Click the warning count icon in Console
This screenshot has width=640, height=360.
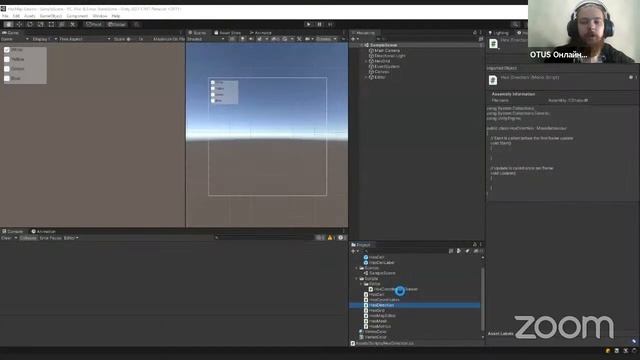330,238
